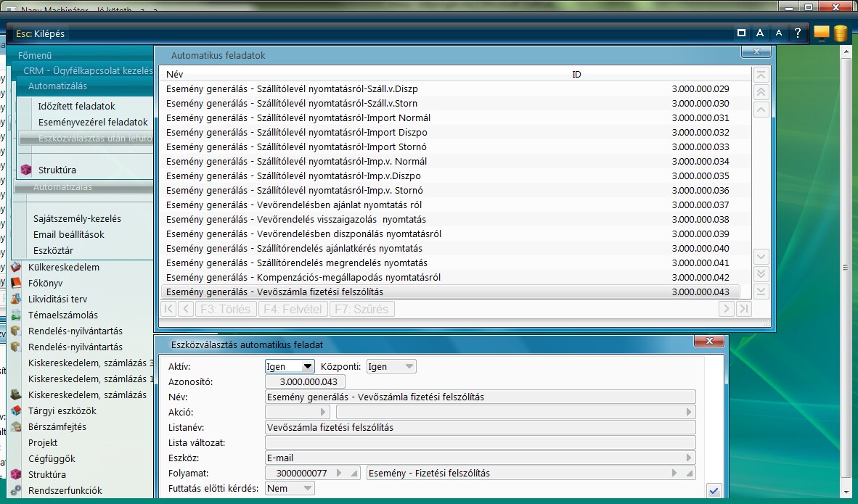Page down with the double down arrow
The width and height of the screenshot is (858, 504).
761,274
